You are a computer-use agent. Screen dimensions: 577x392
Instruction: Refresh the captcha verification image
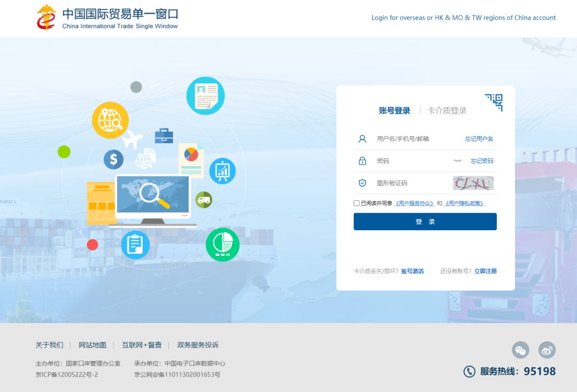point(473,183)
